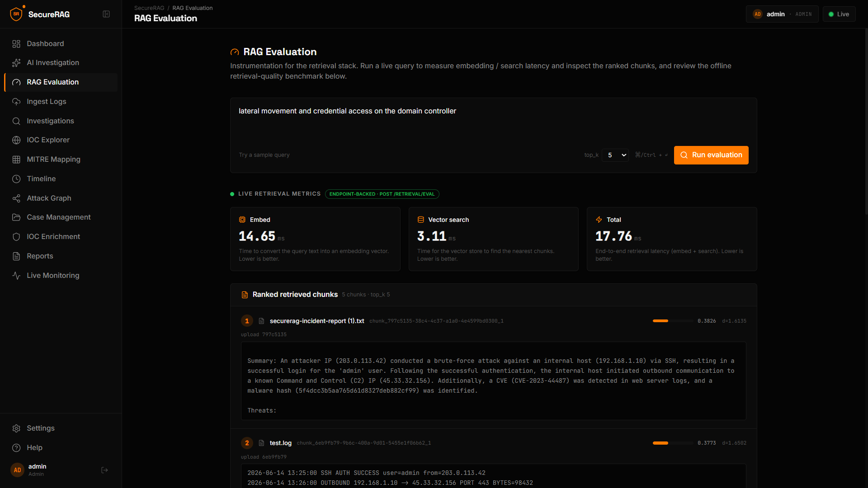Click the SecureRAG shield logo icon
Image resolution: width=868 pixels, height=488 pixels.
coord(16,14)
